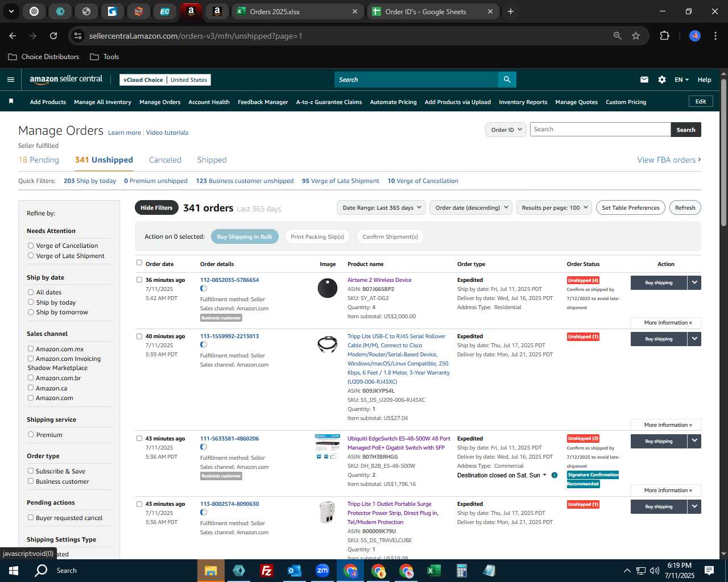The height and width of the screenshot is (582, 728).
Task: Click the zoom magnifier icon in address bar
Action: [x=618, y=36]
